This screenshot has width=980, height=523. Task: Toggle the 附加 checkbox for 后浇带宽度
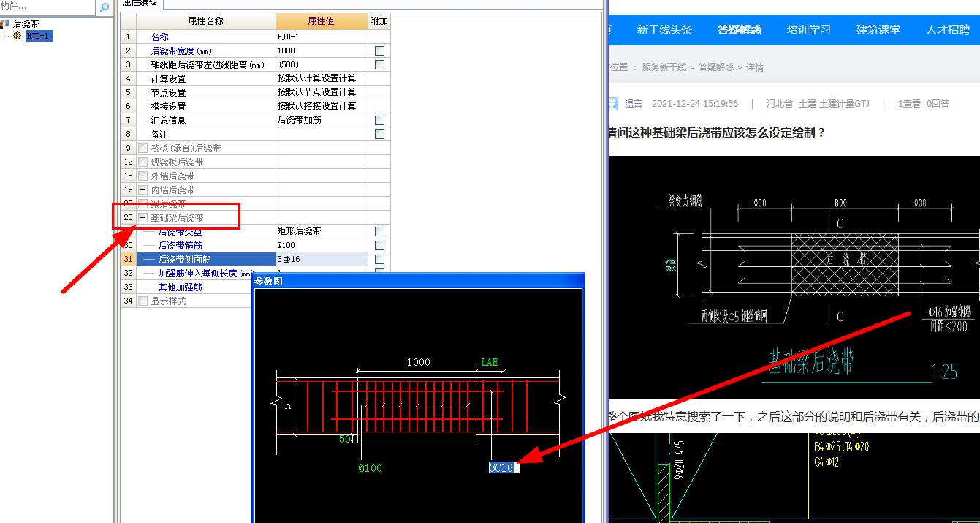(x=379, y=51)
